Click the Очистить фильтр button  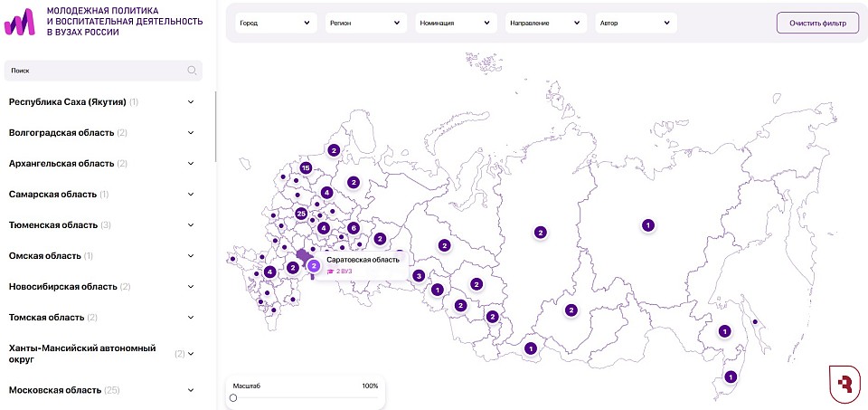pos(817,24)
